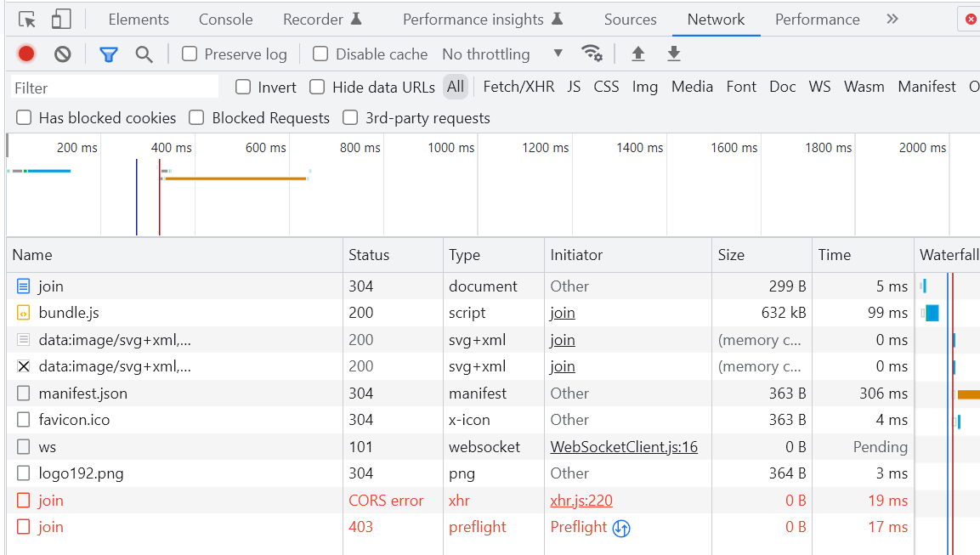
Task: Click the export HAR download icon
Action: [x=674, y=54]
